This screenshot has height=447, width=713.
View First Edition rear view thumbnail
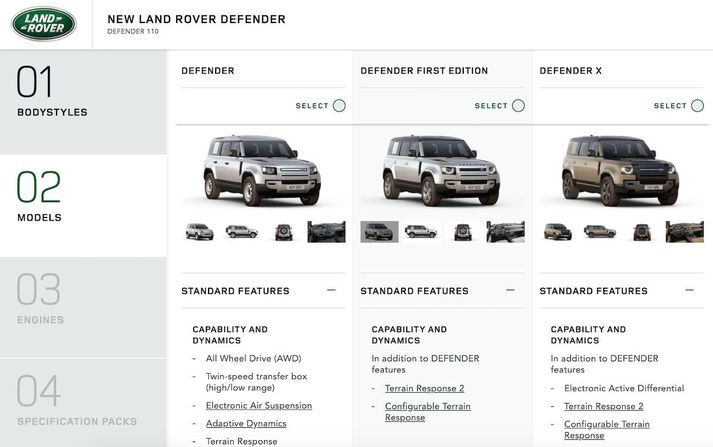pos(463,232)
